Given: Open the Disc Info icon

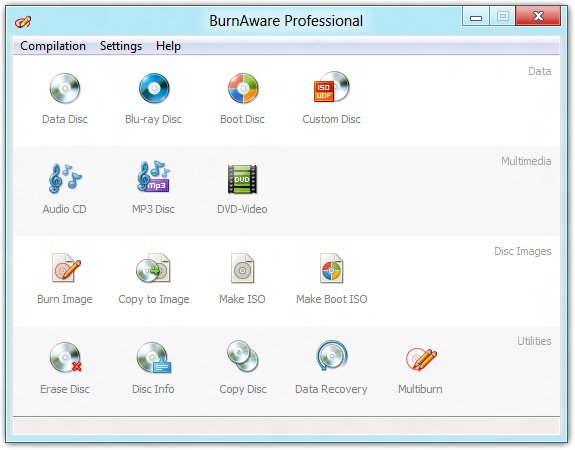Looking at the screenshot, I should [x=154, y=358].
